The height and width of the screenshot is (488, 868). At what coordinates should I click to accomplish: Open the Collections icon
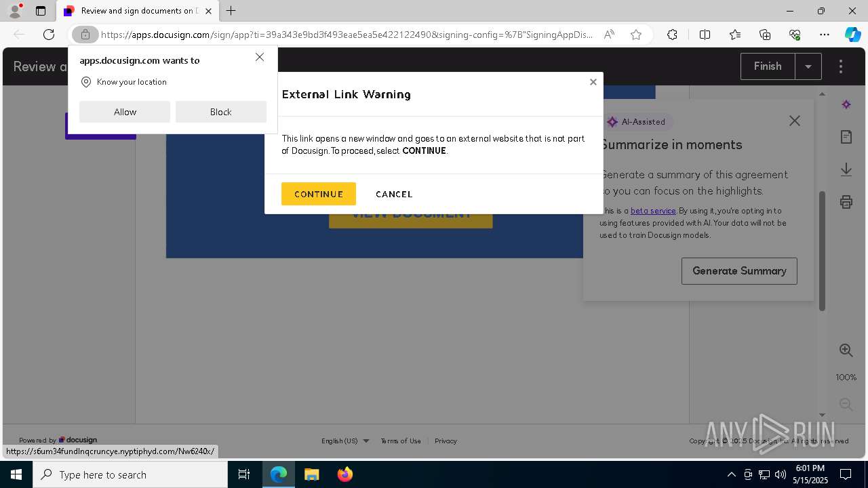(x=765, y=35)
